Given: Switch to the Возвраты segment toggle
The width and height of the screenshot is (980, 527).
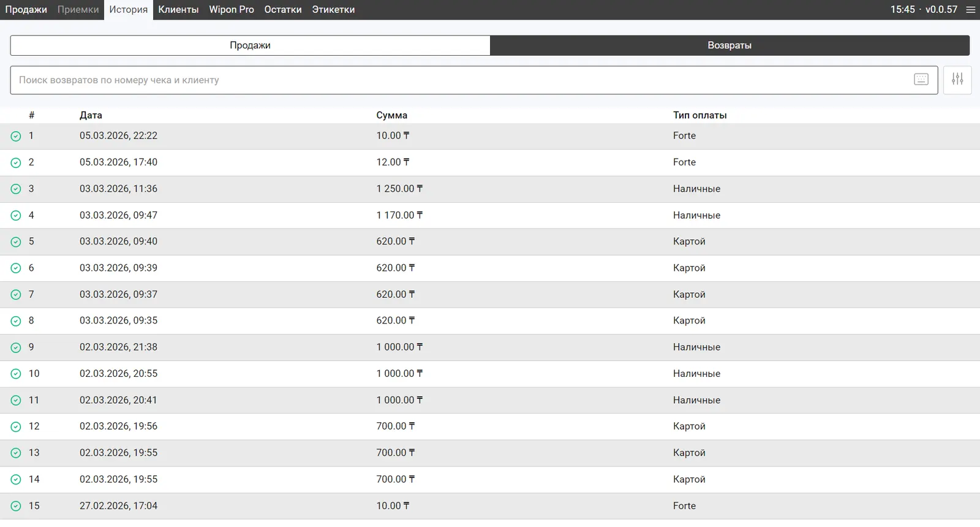Looking at the screenshot, I should coord(729,45).
